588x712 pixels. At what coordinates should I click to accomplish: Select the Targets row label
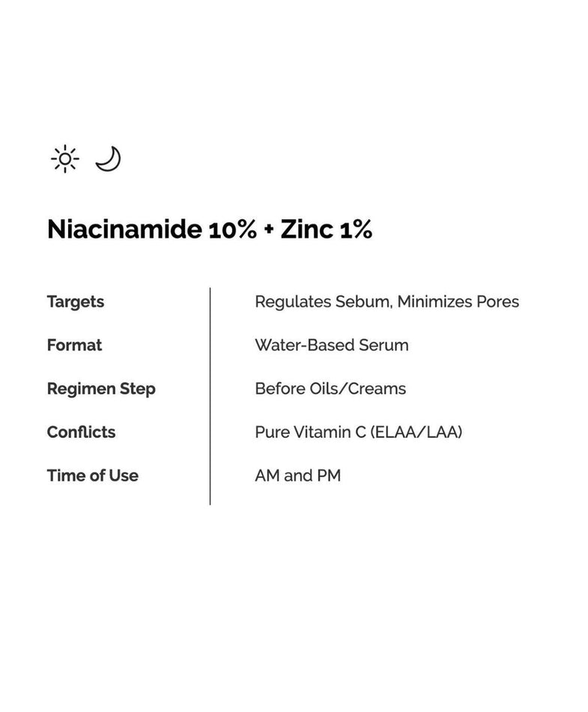pyautogui.click(x=75, y=302)
